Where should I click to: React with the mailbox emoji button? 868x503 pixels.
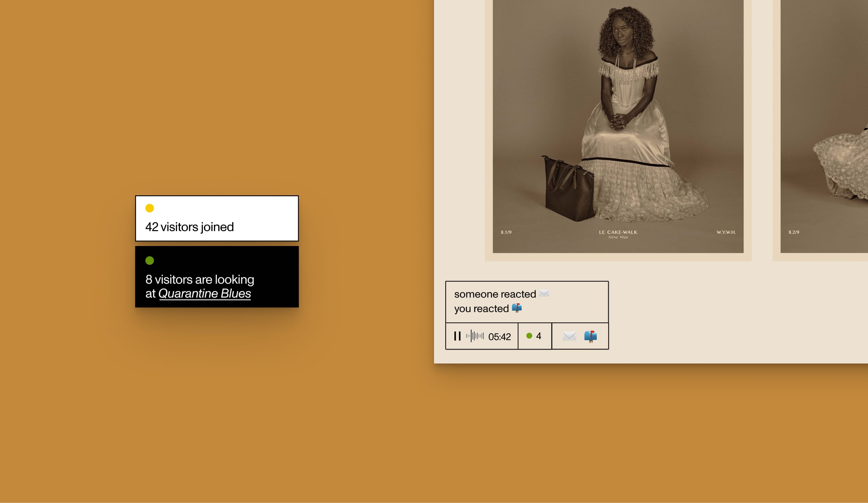(x=590, y=336)
